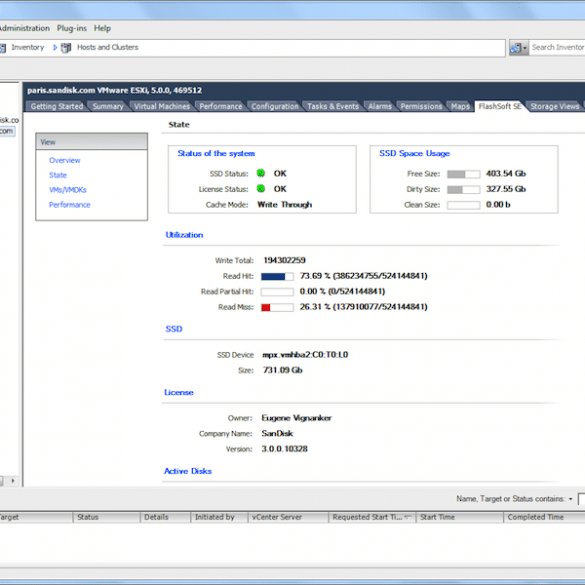Click the owner name Eugene Vignanker
585x585 pixels.
tap(296, 418)
